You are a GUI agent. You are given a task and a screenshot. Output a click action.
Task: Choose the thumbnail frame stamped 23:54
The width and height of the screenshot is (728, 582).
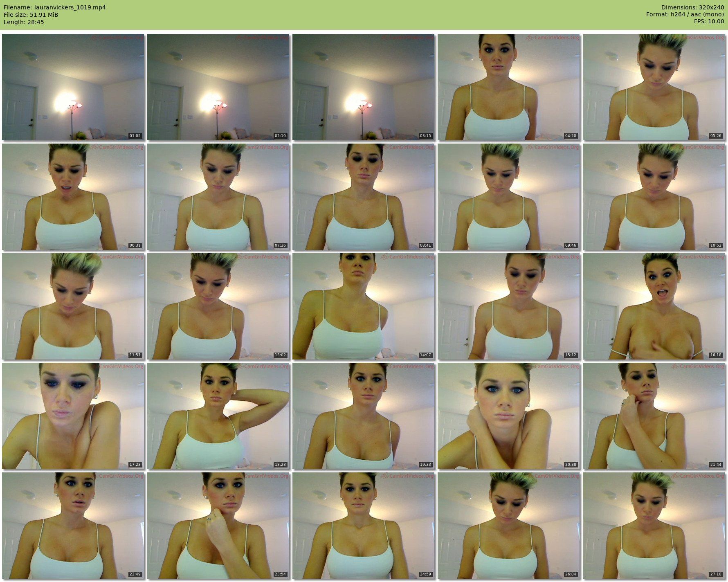click(218, 526)
